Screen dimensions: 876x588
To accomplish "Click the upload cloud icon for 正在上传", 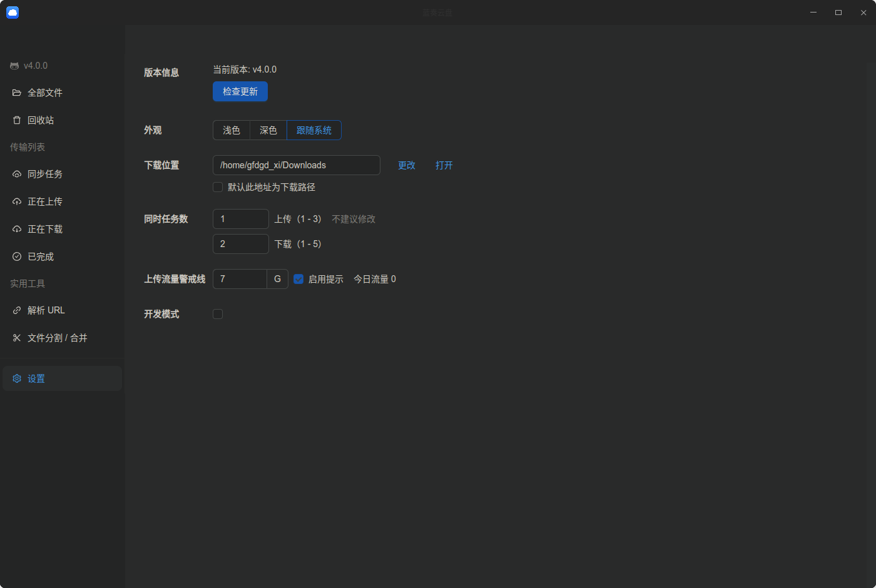I will point(17,201).
